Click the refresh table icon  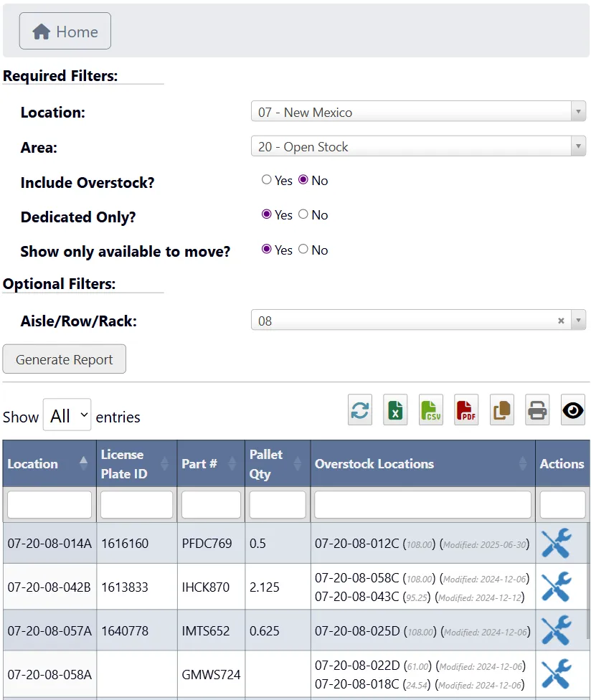[x=360, y=410]
